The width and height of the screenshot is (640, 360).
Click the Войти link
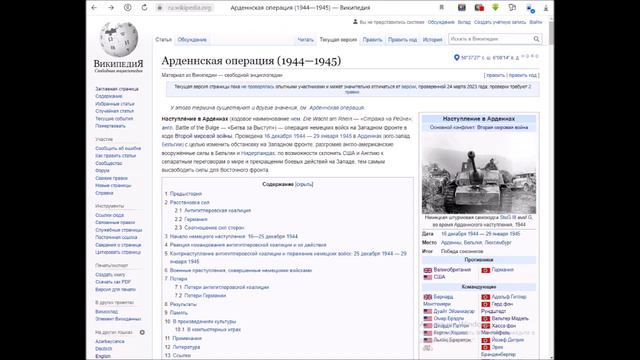(x=536, y=22)
